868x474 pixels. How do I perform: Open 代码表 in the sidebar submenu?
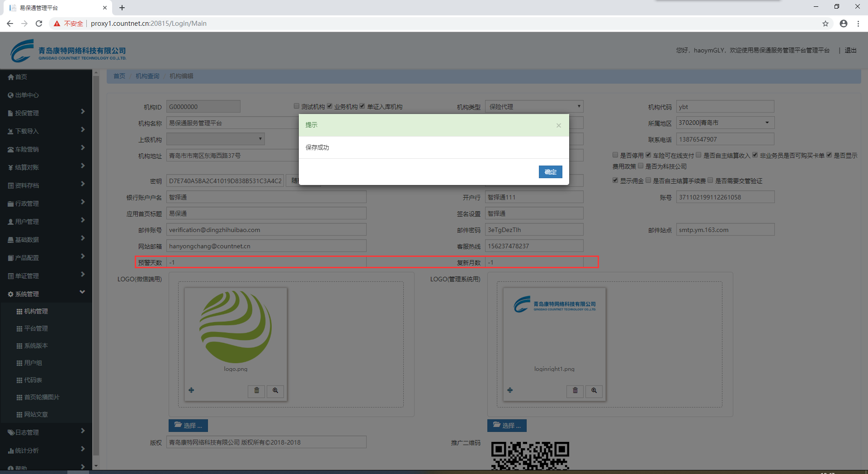pos(33,380)
